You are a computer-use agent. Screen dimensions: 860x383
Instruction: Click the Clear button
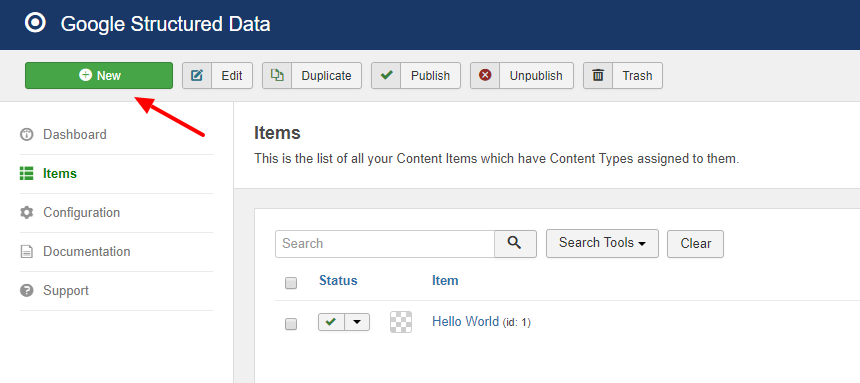click(695, 244)
